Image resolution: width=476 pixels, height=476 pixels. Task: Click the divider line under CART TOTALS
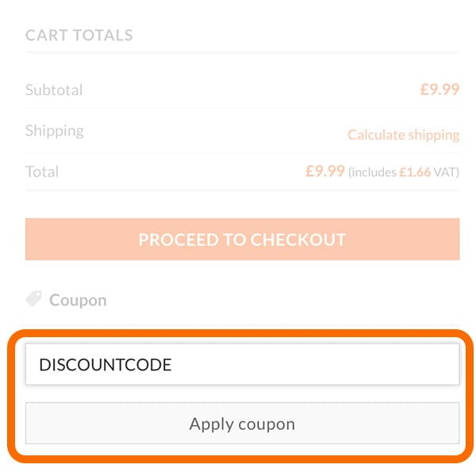[242, 53]
